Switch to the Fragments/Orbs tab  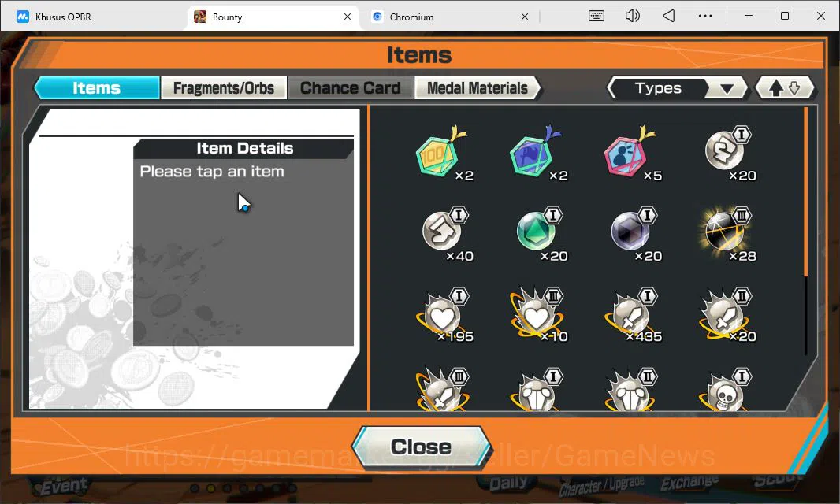click(223, 88)
